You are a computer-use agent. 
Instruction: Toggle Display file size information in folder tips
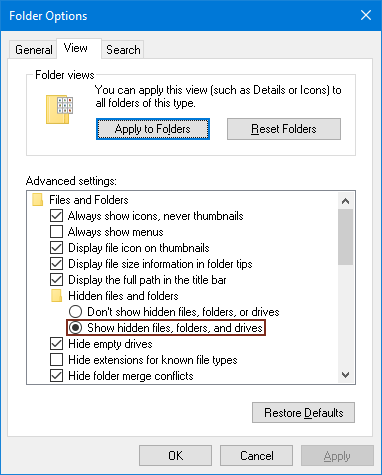point(56,264)
